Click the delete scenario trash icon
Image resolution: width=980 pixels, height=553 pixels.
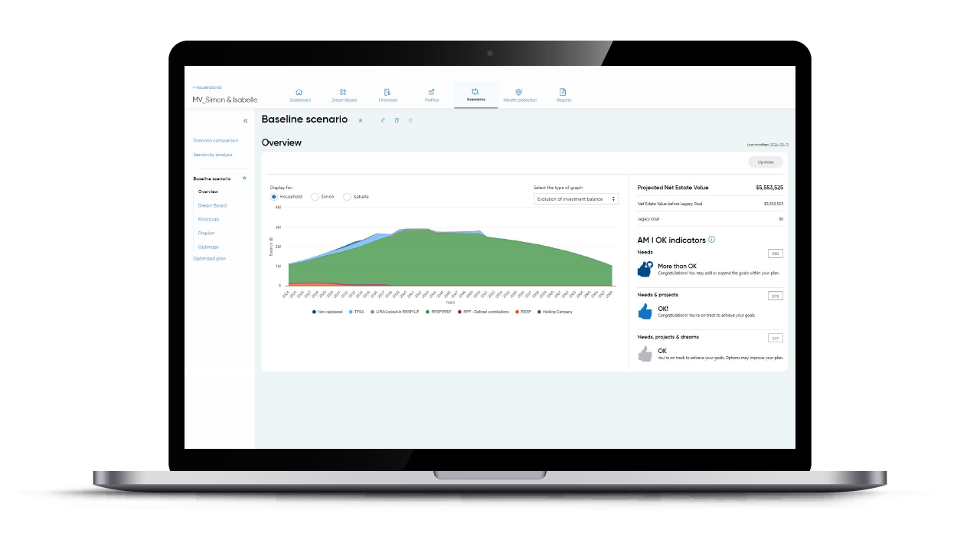click(410, 120)
